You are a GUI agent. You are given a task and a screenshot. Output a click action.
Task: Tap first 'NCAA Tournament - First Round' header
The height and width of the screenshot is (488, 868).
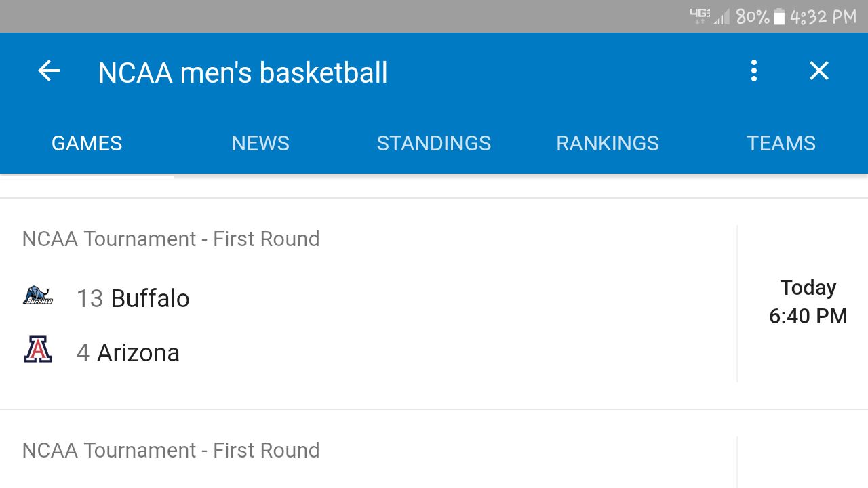pos(171,239)
